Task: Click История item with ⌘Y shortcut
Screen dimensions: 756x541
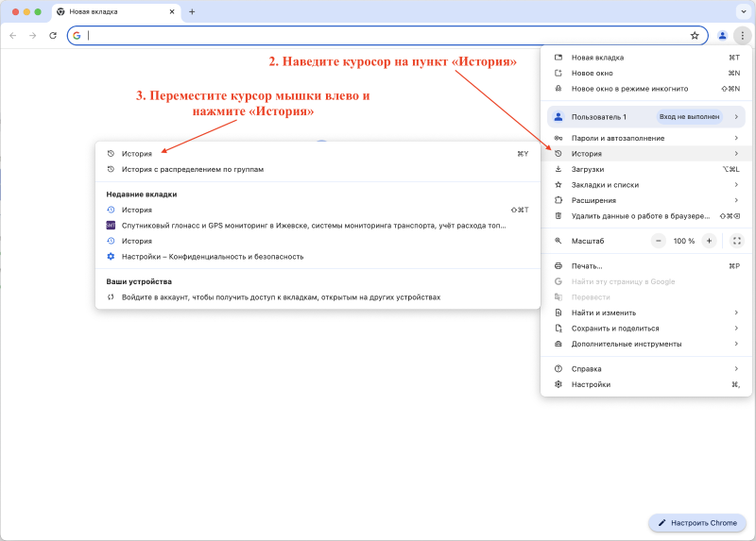Action: 318,154
